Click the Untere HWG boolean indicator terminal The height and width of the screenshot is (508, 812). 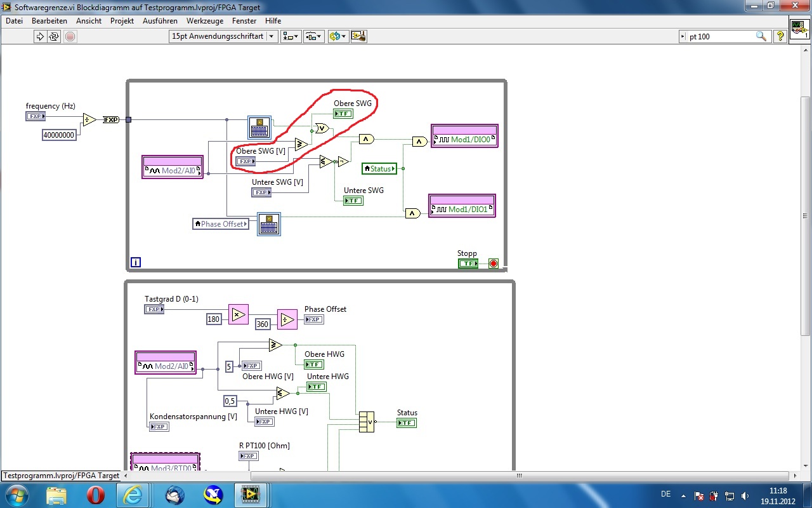pos(317,387)
